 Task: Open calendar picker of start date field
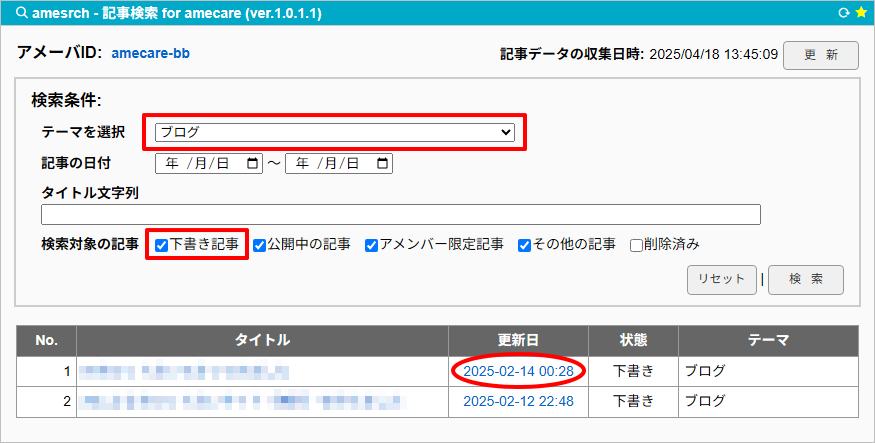coord(252,163)
